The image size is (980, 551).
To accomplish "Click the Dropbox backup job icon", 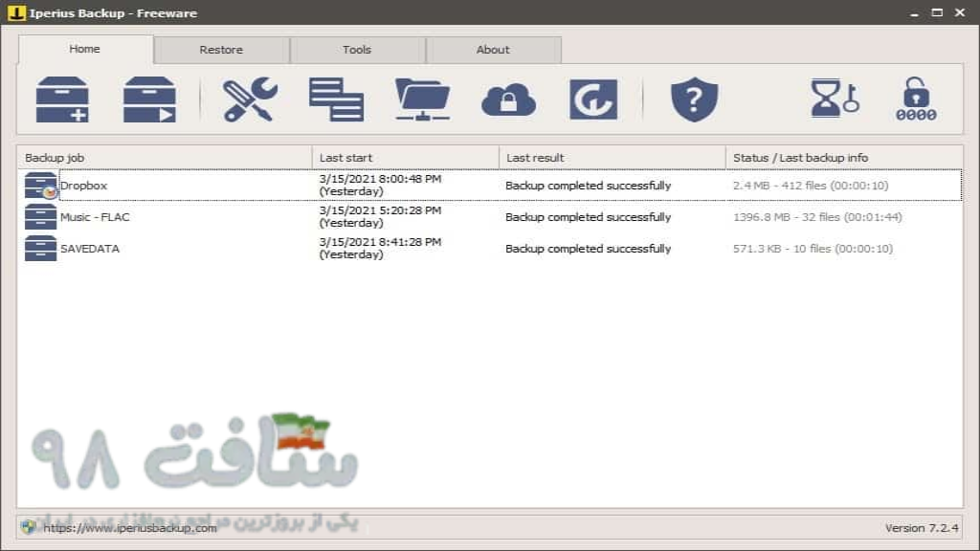I will tap(40, 186).
